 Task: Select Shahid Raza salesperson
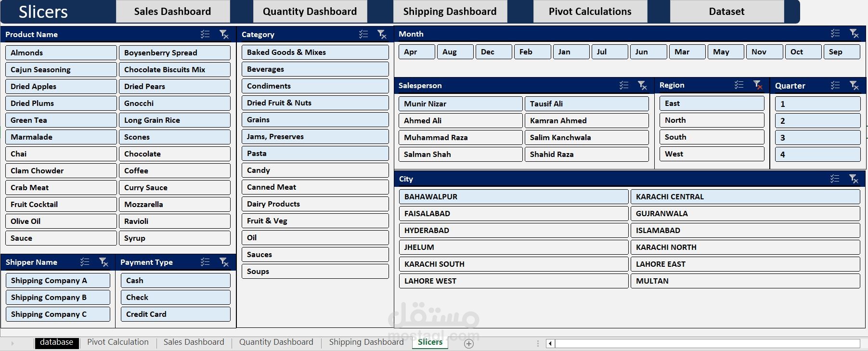(x=587, y=154)
